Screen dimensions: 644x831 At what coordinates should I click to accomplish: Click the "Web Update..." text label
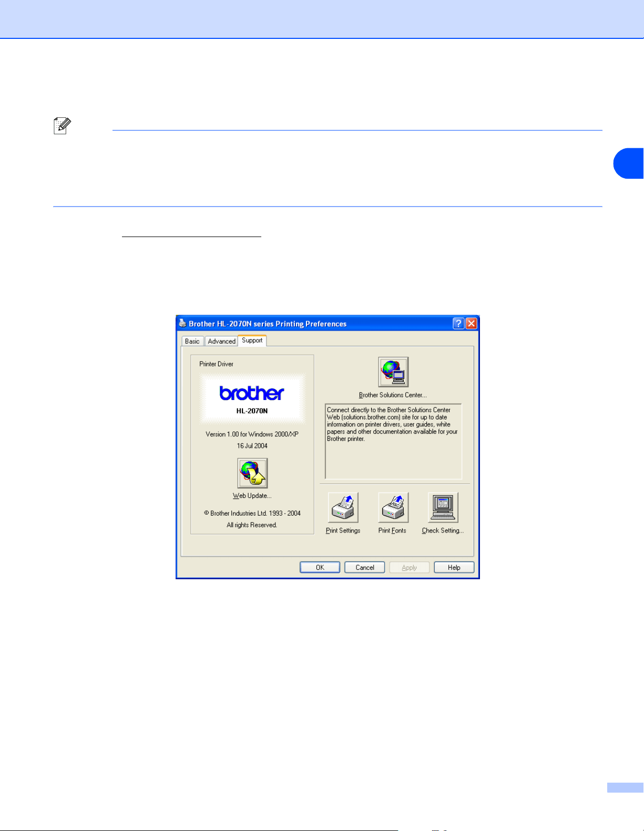tap(252, 496)
